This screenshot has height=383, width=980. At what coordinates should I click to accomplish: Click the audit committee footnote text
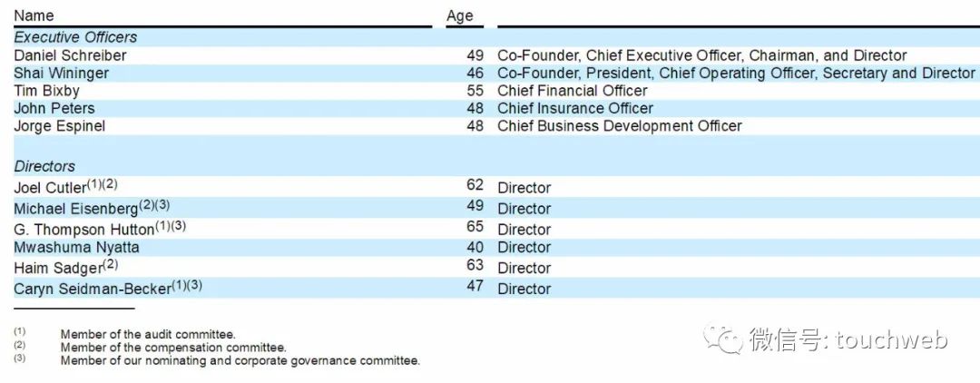148,335
